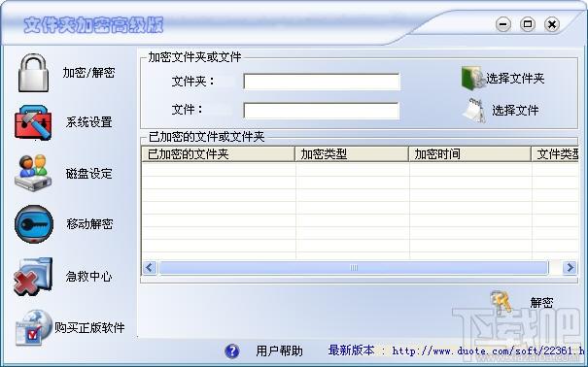588x367 pixels.
Task: Sort by the 加密类型 column header
Action: [352, 154]
